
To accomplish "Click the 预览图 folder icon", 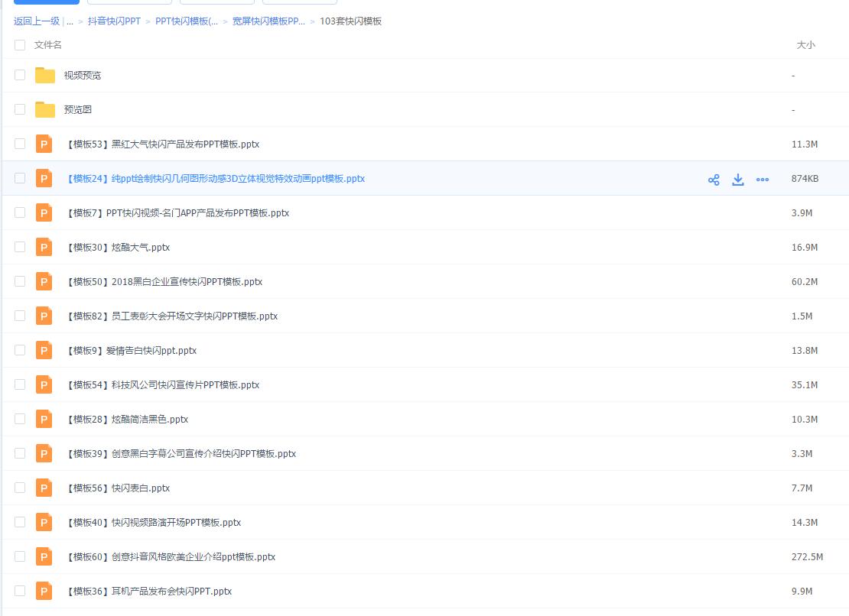I will coord(45,109).
